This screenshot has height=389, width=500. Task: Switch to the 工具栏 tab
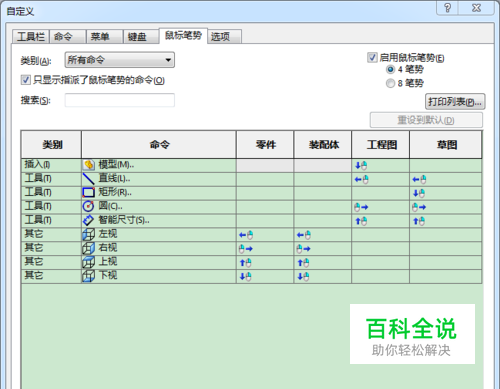pyautogui.click(x=31, y=36)
